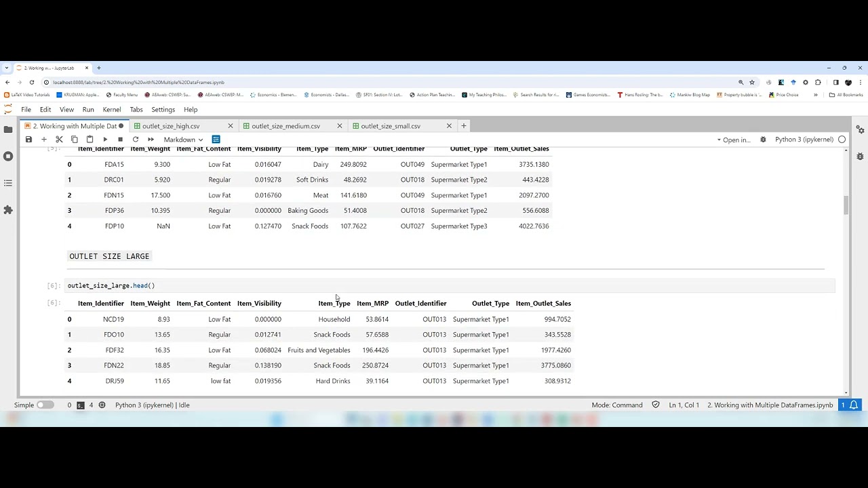Click the 3735.1380 sales value

[x=534, y=165]
